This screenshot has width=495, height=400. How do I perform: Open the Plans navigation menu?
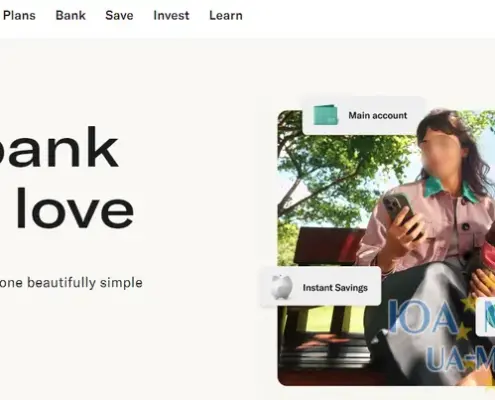[x=19, y=16]
